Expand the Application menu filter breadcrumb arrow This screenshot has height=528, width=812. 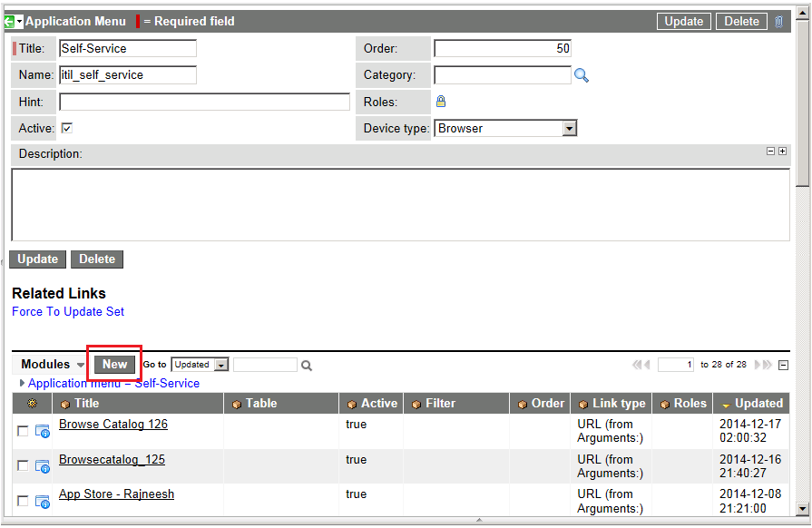pos(23,384)
